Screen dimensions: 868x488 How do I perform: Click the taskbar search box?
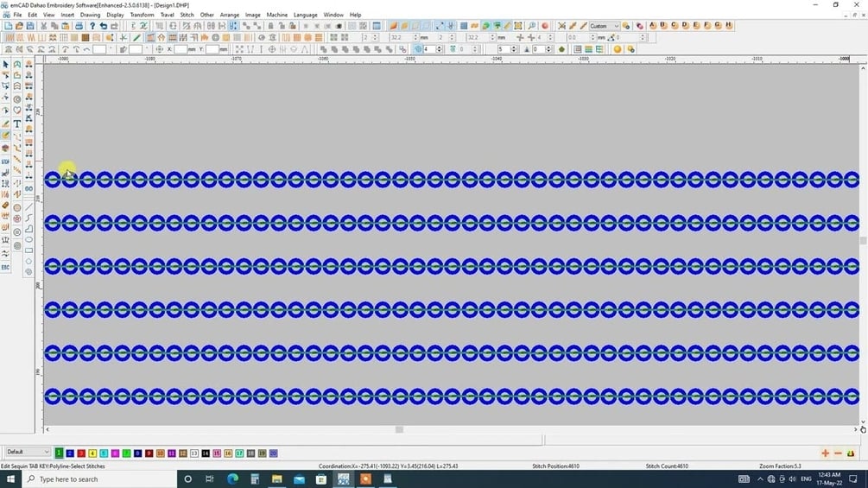point(99,478)
